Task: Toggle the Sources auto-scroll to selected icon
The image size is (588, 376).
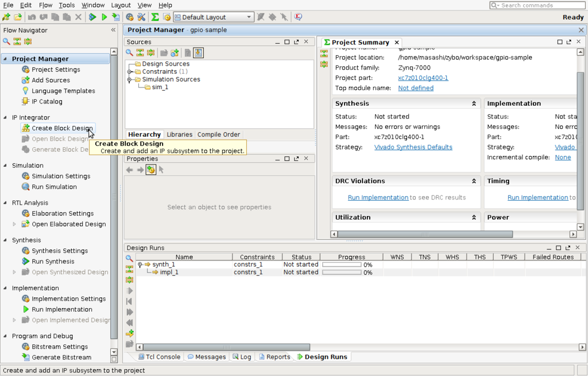Action: click(198, 53)
